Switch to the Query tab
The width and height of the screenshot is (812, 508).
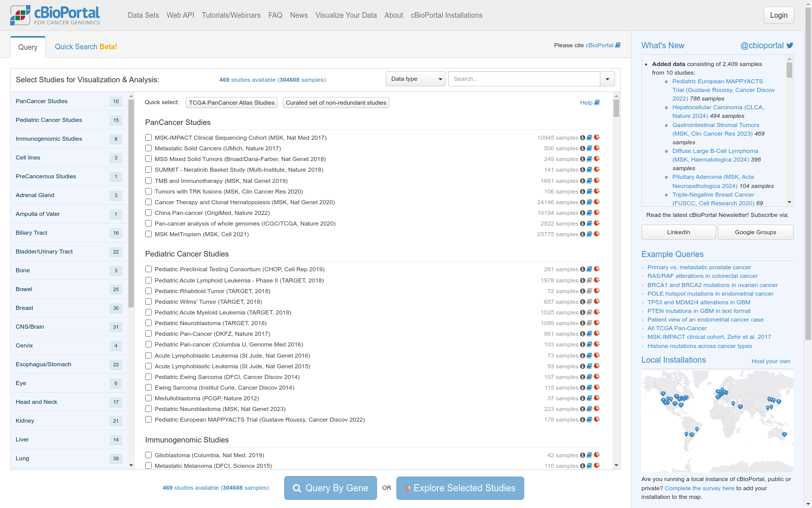[28, 47]
